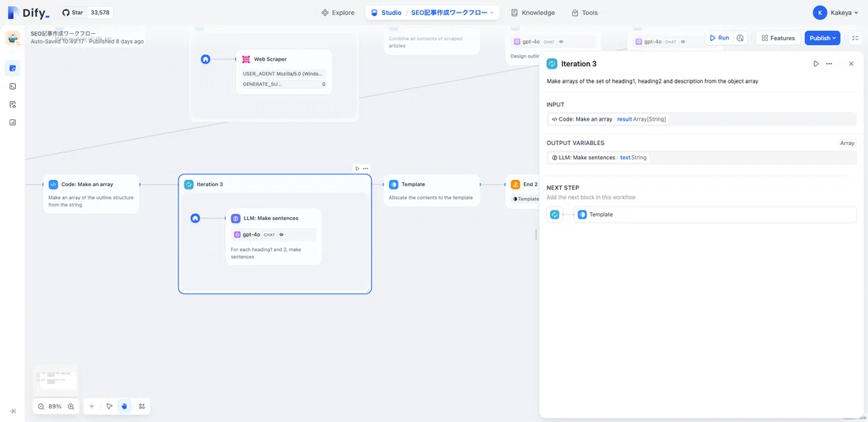868x422 pixels.
Task: Select the pointer mode tool
Action: (x=109, y=406)
